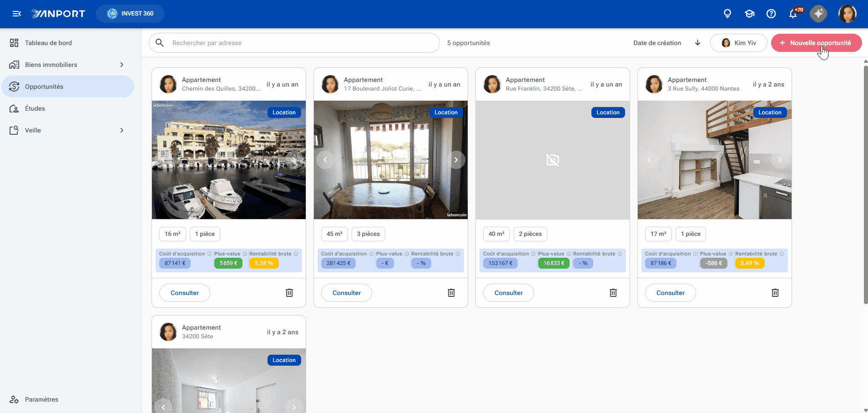Screen dimensions: 868x413
Task: Click the 40 m² surface tag
Action: click(x=496, y=234)
